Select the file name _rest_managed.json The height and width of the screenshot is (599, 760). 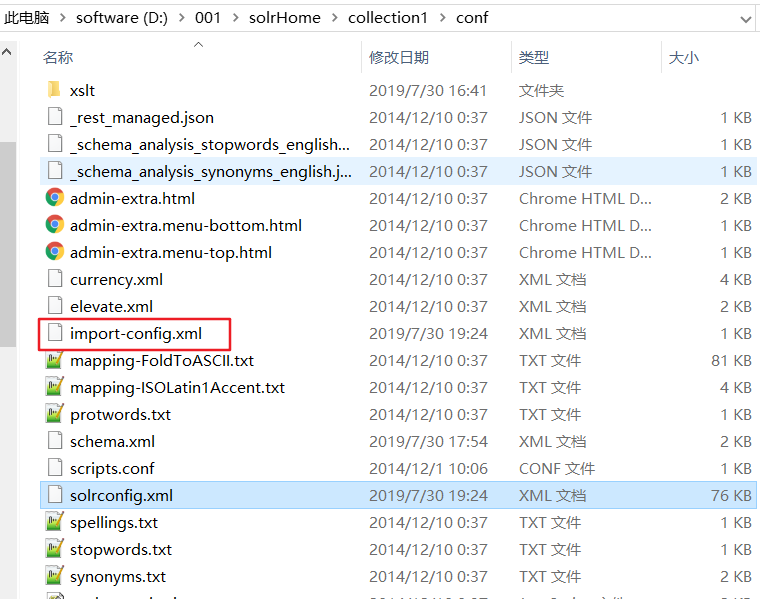point(142,118)
